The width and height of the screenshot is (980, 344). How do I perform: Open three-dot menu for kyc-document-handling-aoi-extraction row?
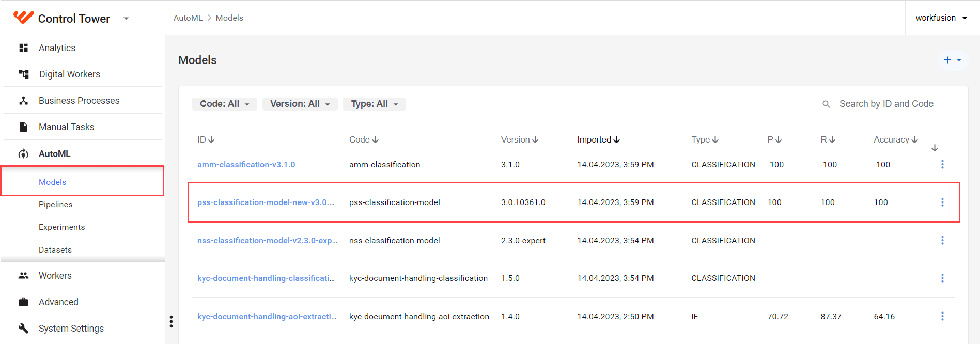pos(942,316)
